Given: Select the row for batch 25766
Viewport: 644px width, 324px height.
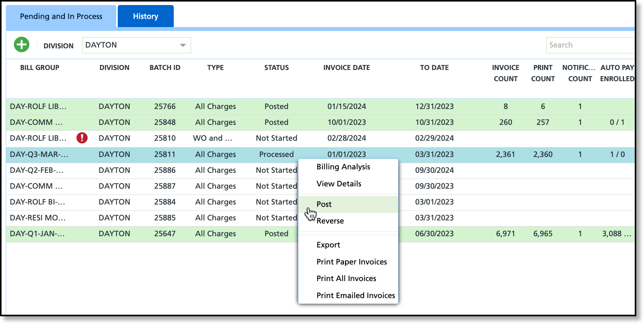Looking at the screenshot, I should click(x=320, y=106).
